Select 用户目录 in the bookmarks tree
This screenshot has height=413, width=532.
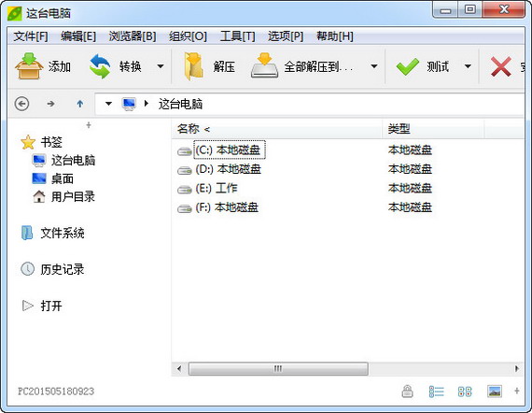[74, 196]
